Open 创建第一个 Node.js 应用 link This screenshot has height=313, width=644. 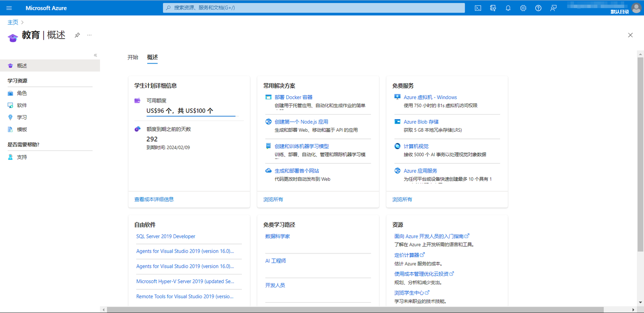[301, 122]
